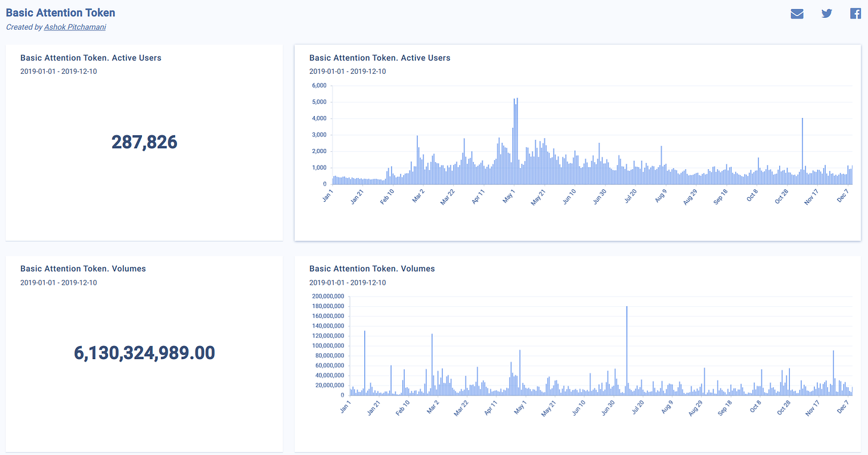Click the November spike bar in Active Users chart
868x455 pixels.
(802, 151)
